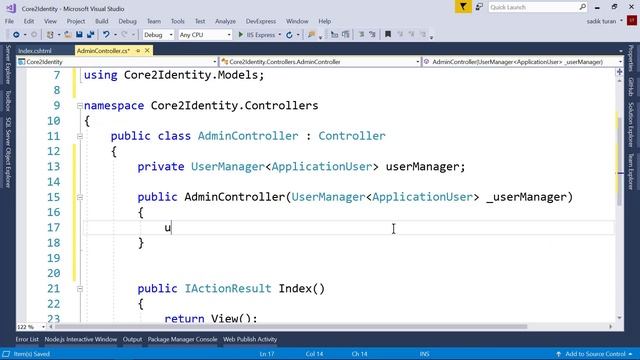This screenshot has width=640, height=360.
Task: Open the Edit menu
Action: pos(29,21)
